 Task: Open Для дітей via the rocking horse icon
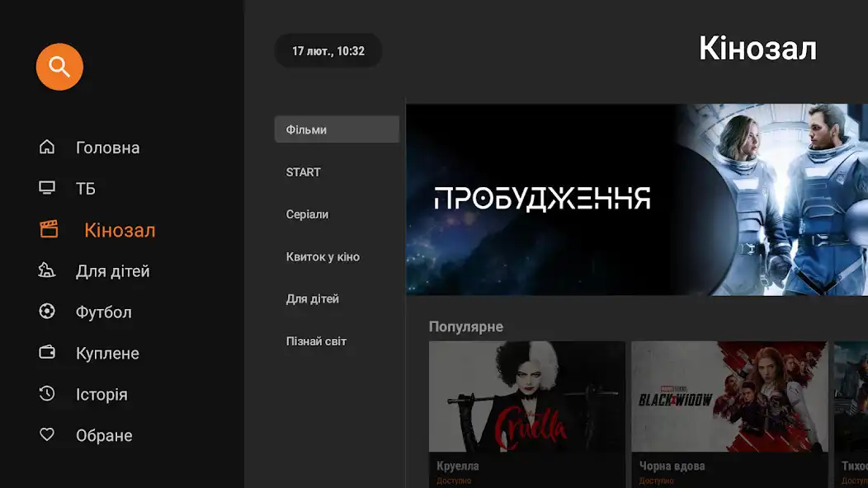coord(49,270)
